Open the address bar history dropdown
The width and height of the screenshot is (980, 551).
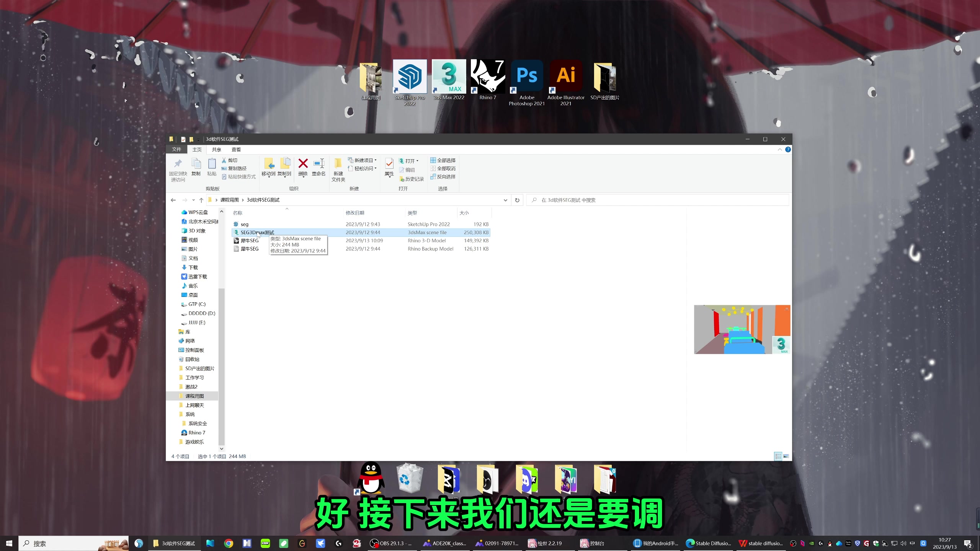505,200
